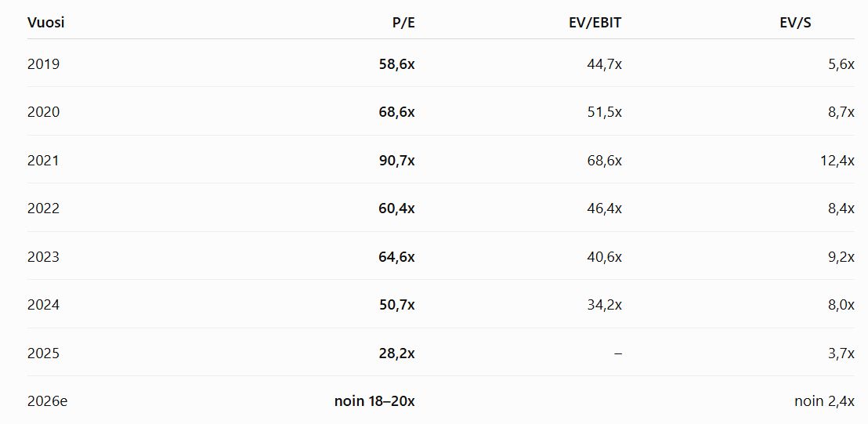Click the EV/S column header

tap(795, 23)
